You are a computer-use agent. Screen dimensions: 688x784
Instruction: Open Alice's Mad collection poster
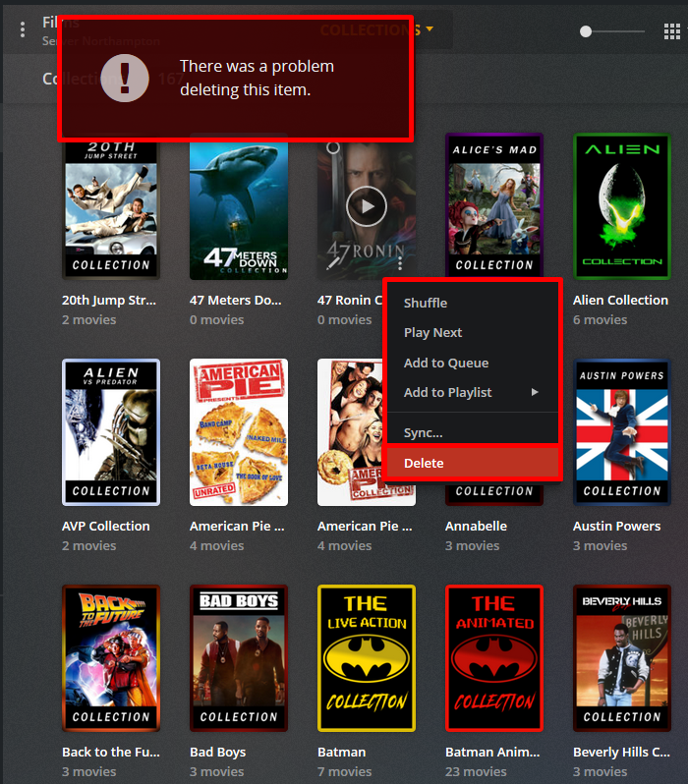pyautogui.click(x=494, y=205)
